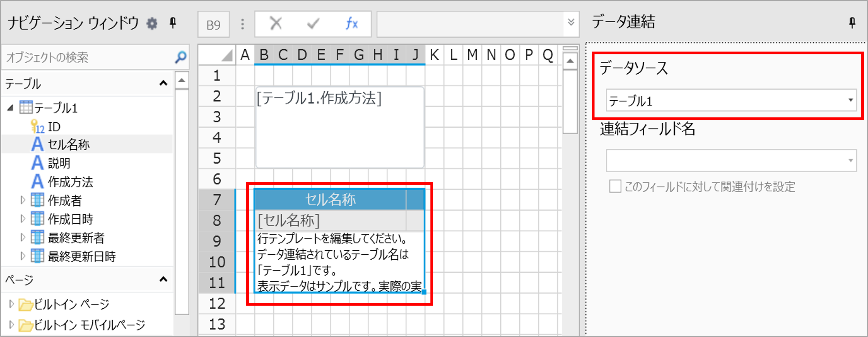Collapse the テーブル1 tree node
Viewport: 868px width, 337px height.
click(x=11, y=108)
